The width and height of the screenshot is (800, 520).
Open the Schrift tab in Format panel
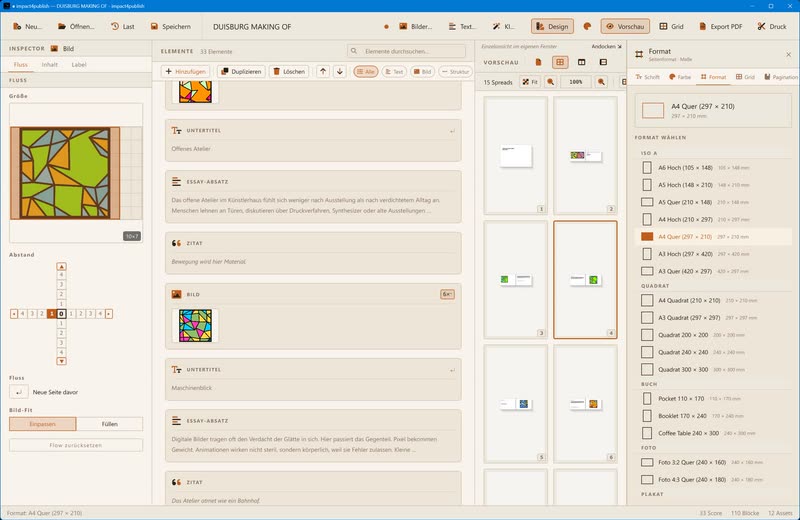647,77
